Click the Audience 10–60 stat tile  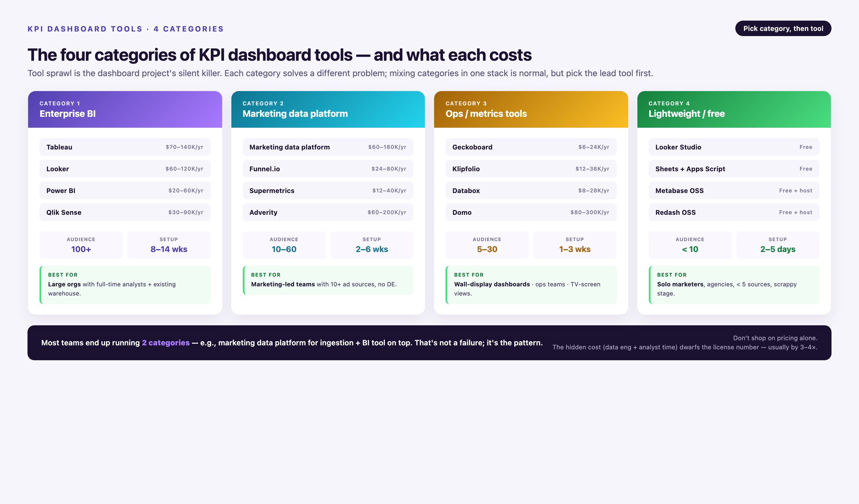coord(284,245)
